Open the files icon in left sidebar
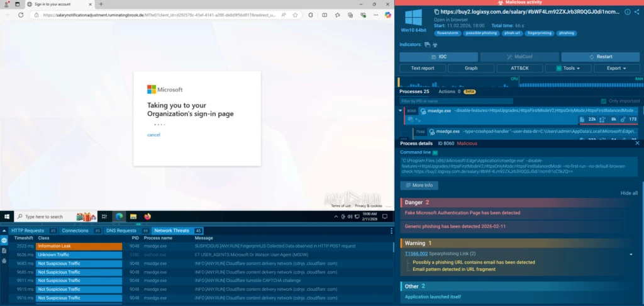This screenshot has height=306, width=644. click(4, 250)
